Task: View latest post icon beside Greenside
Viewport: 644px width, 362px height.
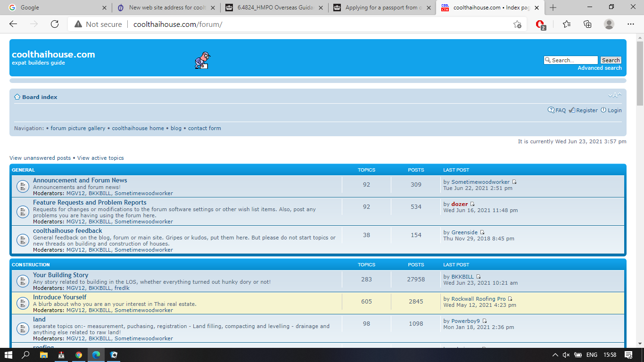Action: (482, 232)
